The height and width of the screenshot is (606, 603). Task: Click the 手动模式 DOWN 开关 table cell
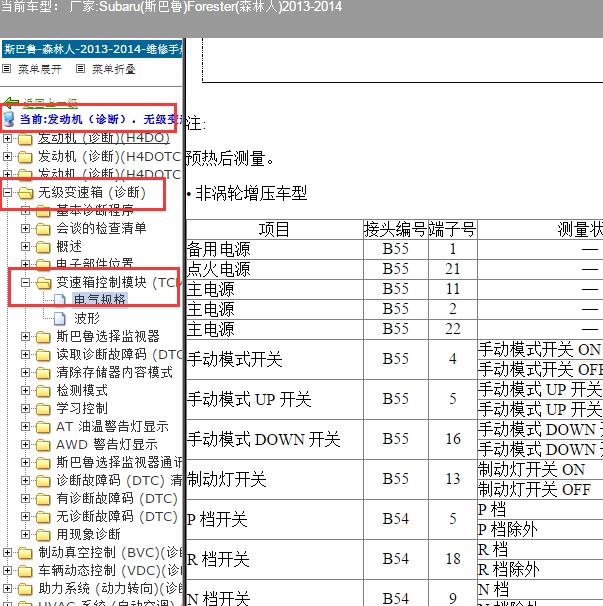(x=274, y=440)
